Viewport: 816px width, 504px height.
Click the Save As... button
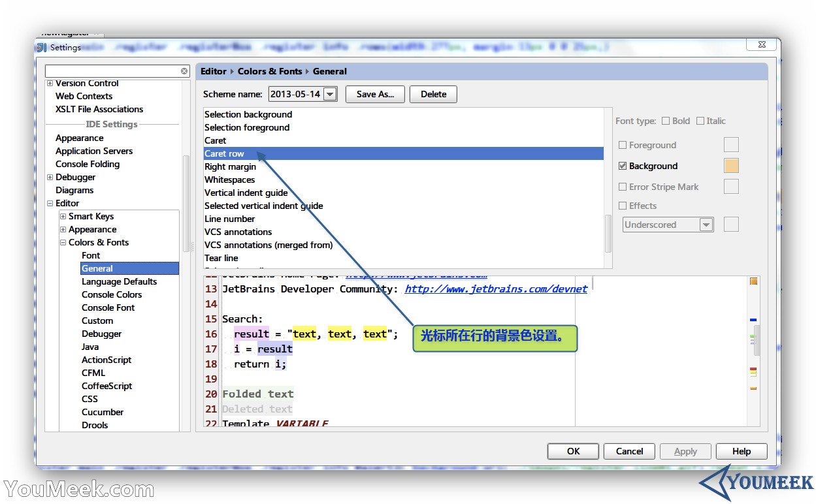click(375, 94)
